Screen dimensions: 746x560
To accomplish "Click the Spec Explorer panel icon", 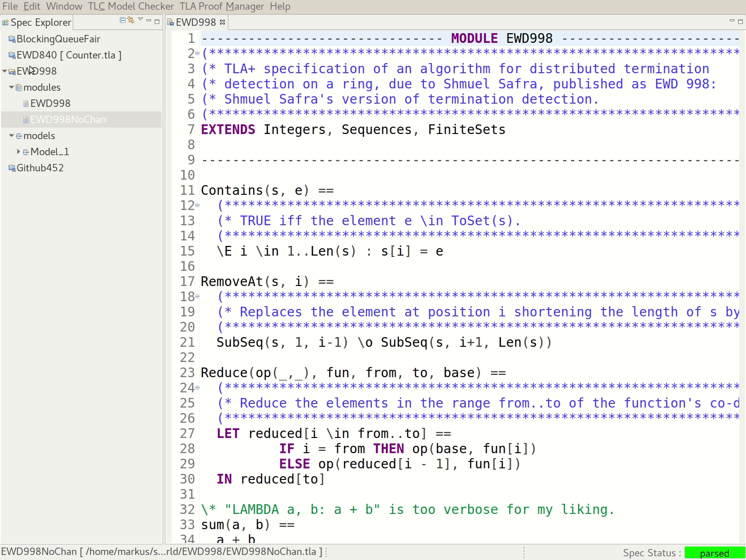I will coord(5,22).
